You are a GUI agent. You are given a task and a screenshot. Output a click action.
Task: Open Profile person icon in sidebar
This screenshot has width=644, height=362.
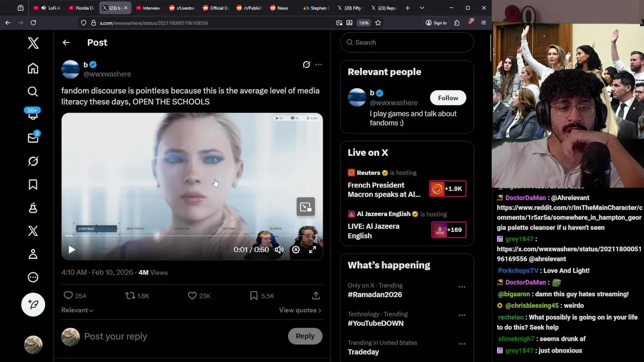33,254
